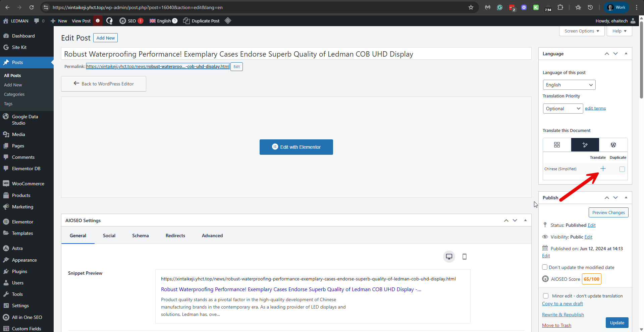Viewport: 644px width, 332px height.
Task: Check the Duplicate box for Chinese (Simplified)
Action: pos(622,169)
